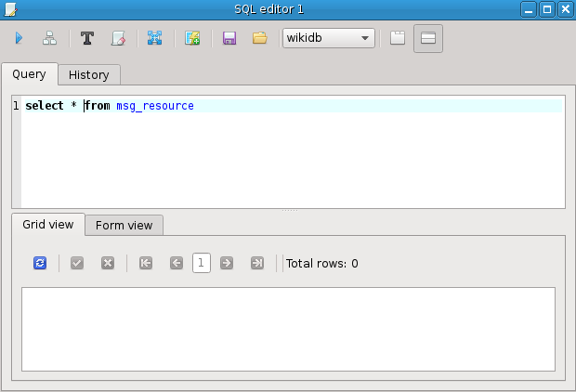Clear the editor with the eraser icon

pyautogui.click(x=118, y=38)
